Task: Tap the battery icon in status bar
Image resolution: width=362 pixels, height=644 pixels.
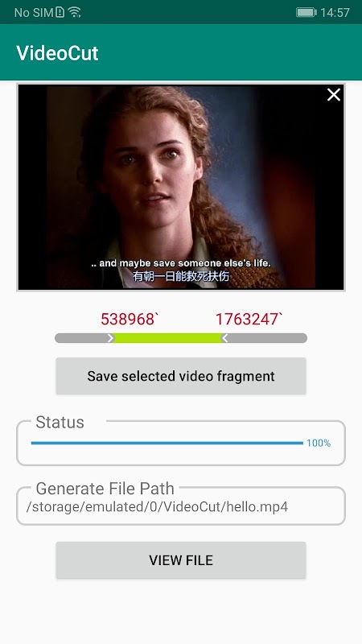Action: [x=306, y=12]
